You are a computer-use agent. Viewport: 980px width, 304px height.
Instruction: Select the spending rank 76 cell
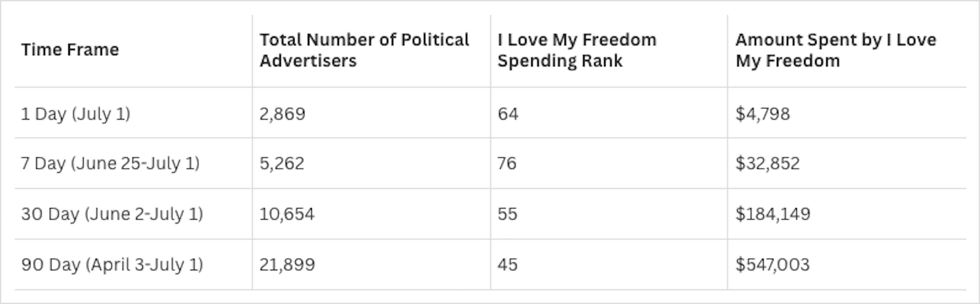click(x=507, y=163)
